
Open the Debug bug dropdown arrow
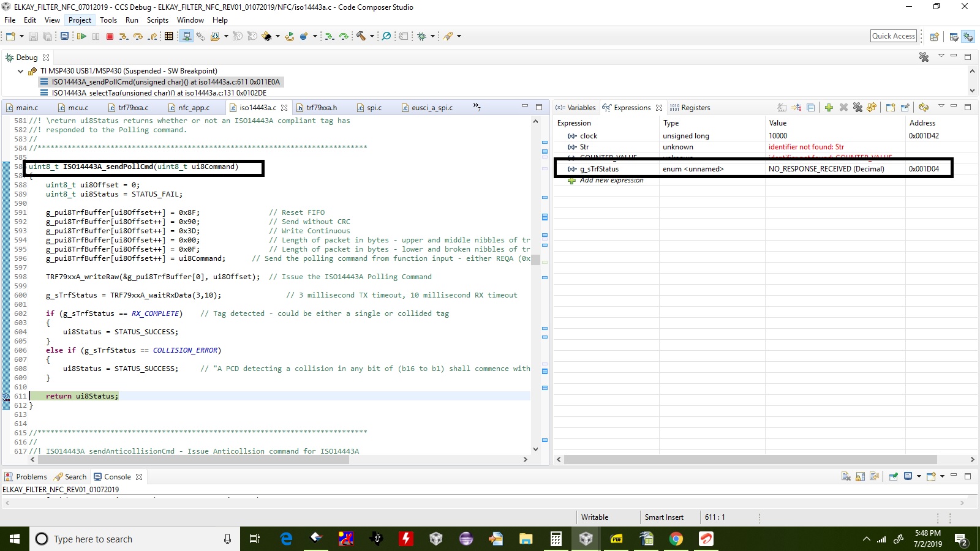click(x=432, y=37)
